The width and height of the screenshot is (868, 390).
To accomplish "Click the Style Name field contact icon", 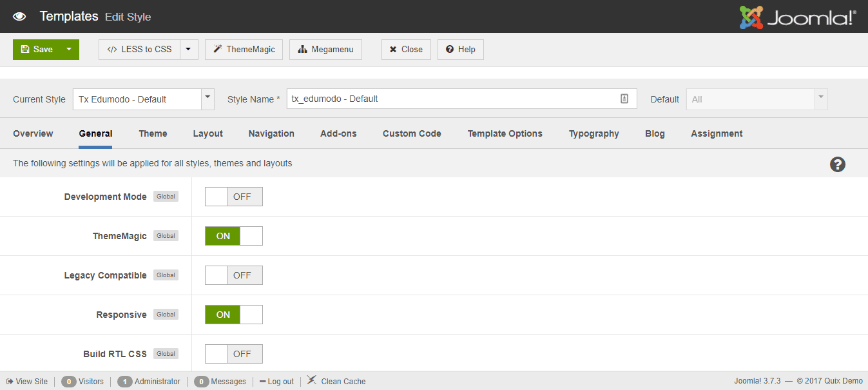I will pos(624,99).
